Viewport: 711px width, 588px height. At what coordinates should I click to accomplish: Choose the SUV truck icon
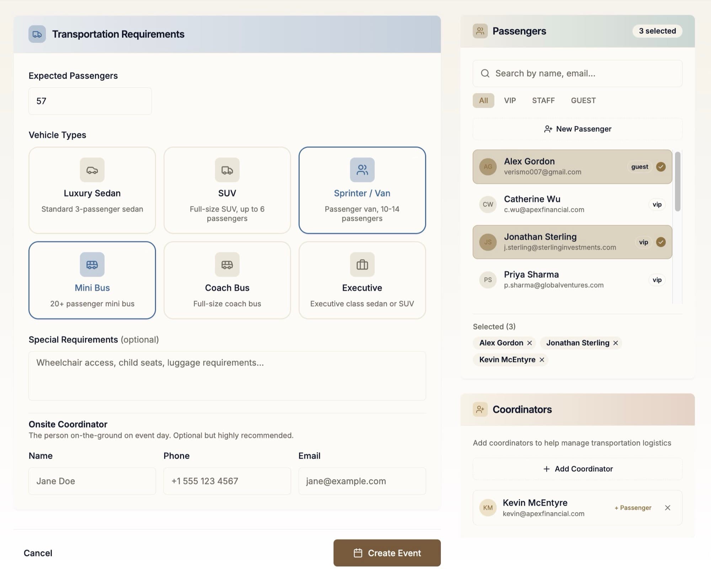(227, 170)
